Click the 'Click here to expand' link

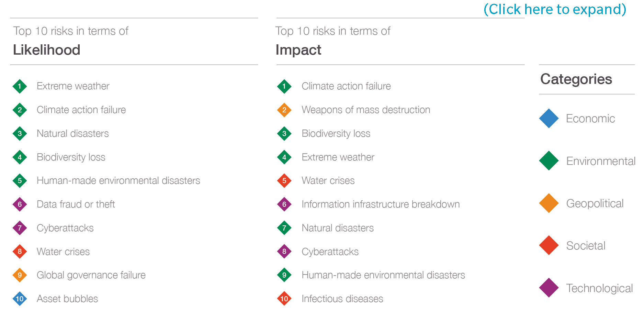point(555,9)
